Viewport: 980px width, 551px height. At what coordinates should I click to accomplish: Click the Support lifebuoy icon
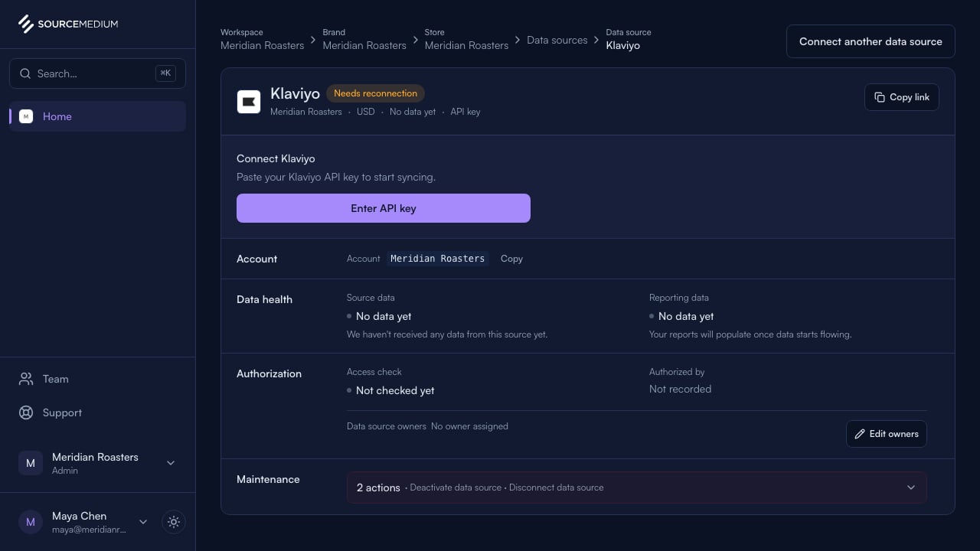coord(26,412)
